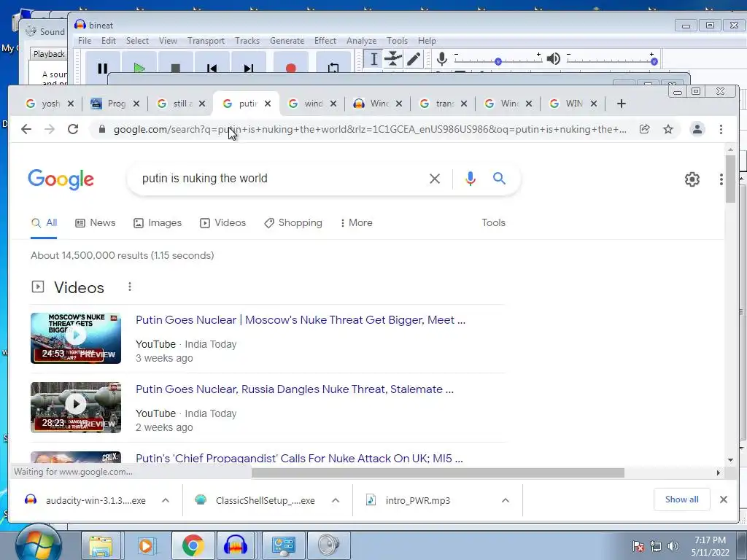Open search Tools options
Screen dimensions: 747x560
pyautogui.click(x=494, y=223)
